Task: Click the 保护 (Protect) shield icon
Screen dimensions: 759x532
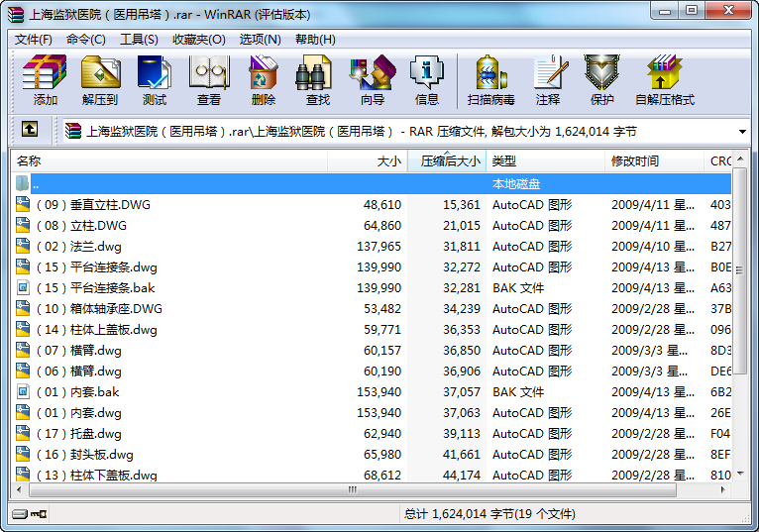Action: point(601,80)
